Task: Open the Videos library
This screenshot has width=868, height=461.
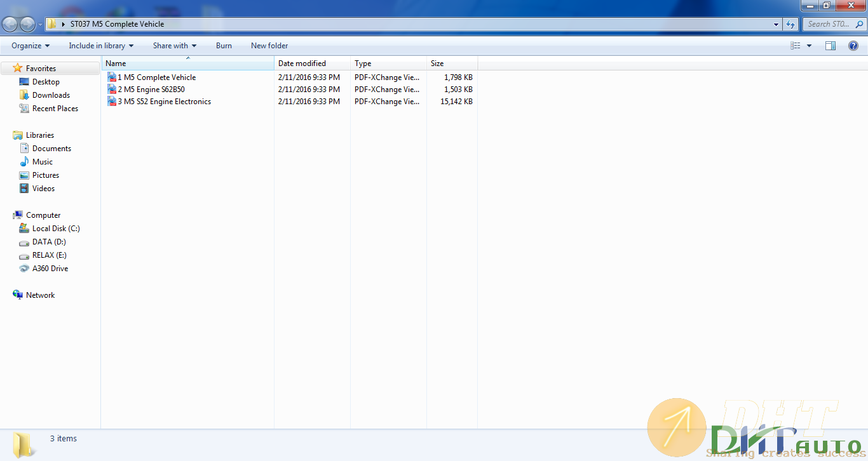Action: [43, 189]
